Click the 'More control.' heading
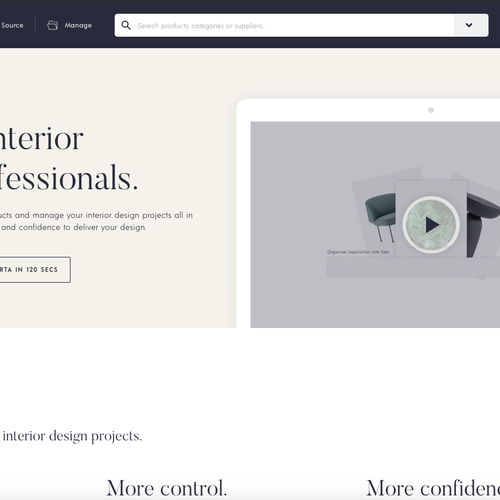The image size is (500, 500). click(x=167, y=489)
